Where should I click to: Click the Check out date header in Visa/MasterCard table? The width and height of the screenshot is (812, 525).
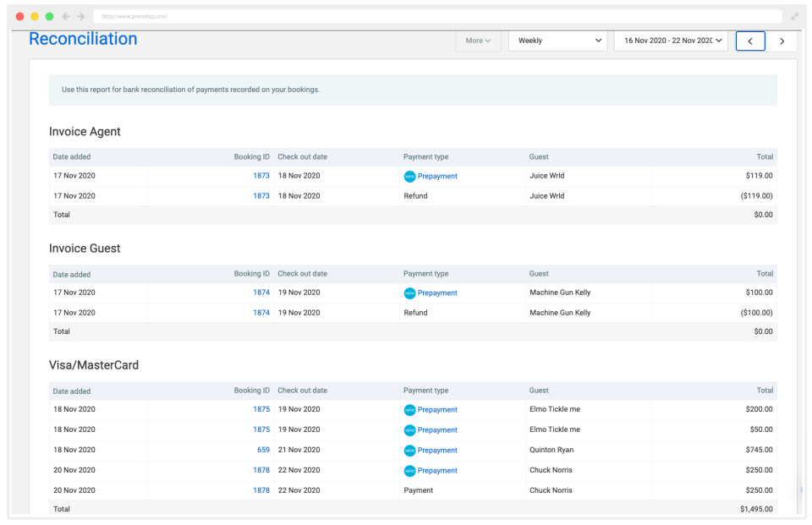[303, 391]
